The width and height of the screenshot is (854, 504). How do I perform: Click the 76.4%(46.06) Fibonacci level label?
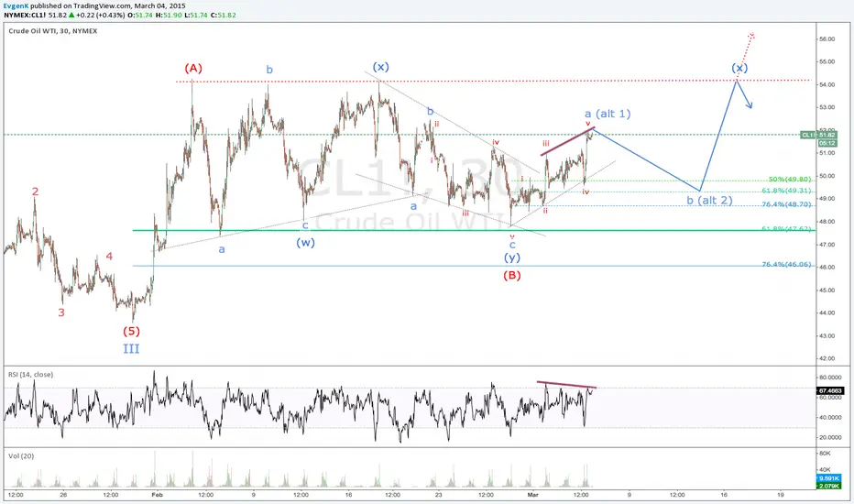[786, 264]
